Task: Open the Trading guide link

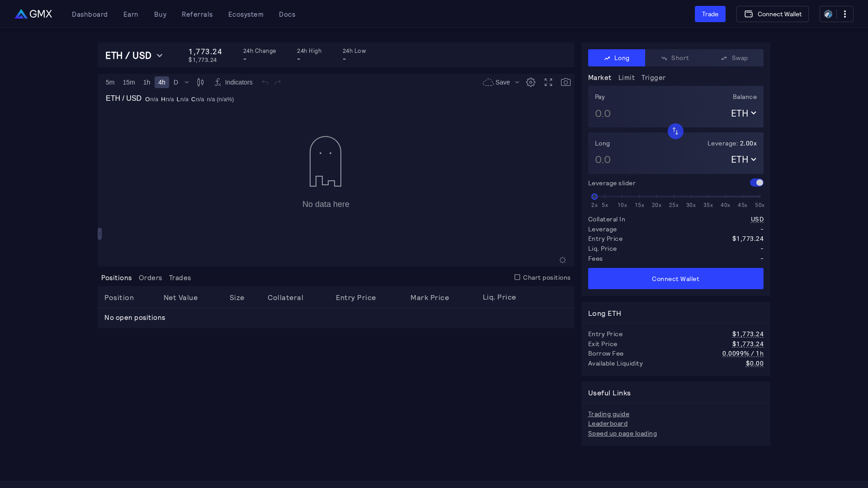Action: (x=609, y=414)
